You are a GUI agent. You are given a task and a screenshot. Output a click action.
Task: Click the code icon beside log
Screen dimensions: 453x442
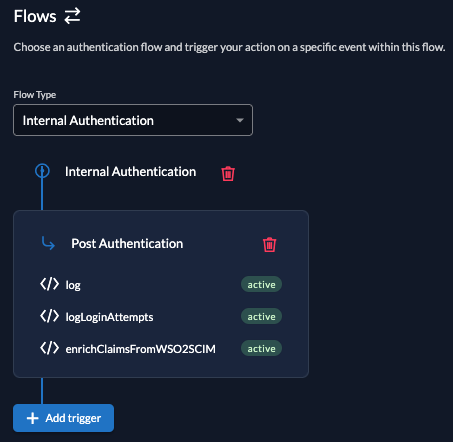[49, 284]
